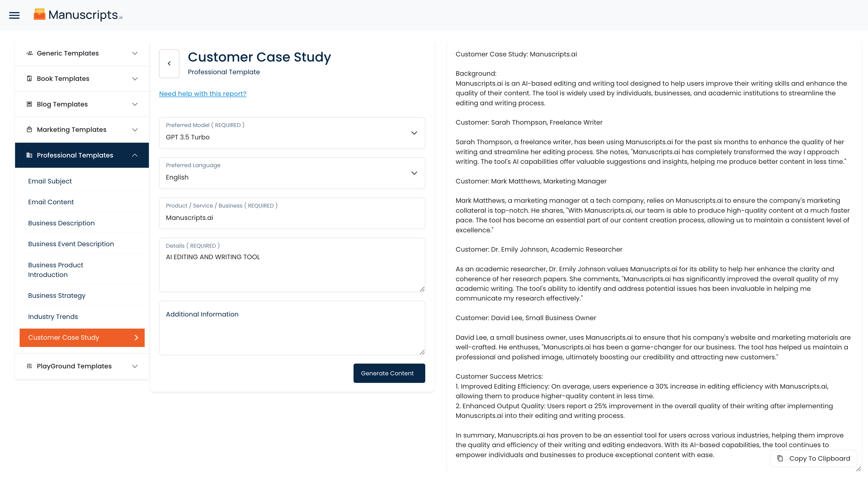The width and height of the screenshot is (868, 490).
Task: Expand the Generic Templates section
Action: coord(135,53)
